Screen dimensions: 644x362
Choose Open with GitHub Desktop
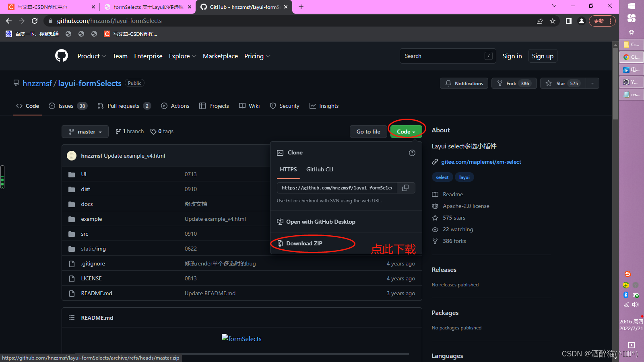(x=316, y=222)
